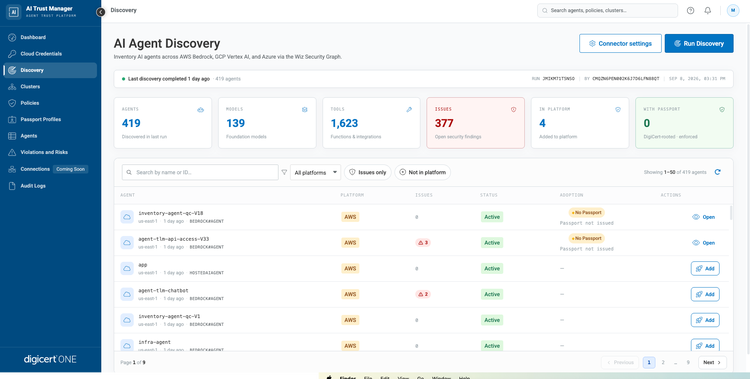Open Policies in the sidebar
Viewport: 750px width, 379px height.
tap(50, 103)
